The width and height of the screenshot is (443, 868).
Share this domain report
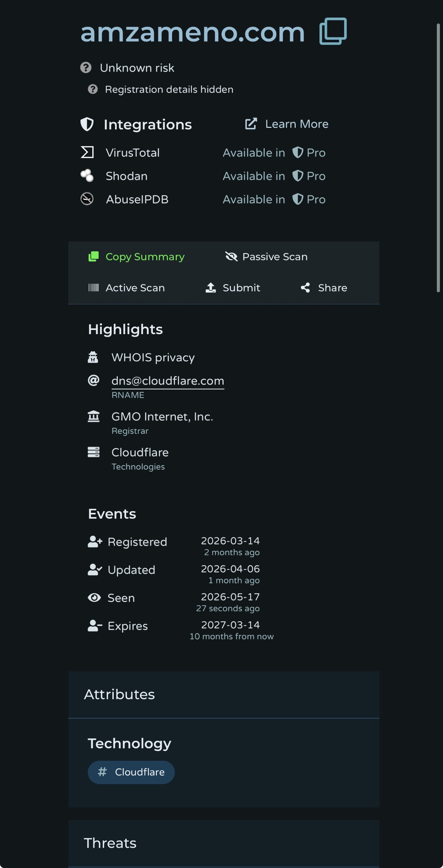point(324,288)
